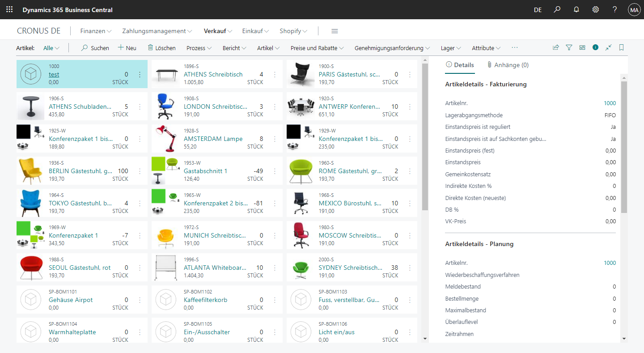The width and height of the screenshot is (644, 353).
Task: Open the options menu for MEXICO Bürostuhl
Action: [410, 204]
